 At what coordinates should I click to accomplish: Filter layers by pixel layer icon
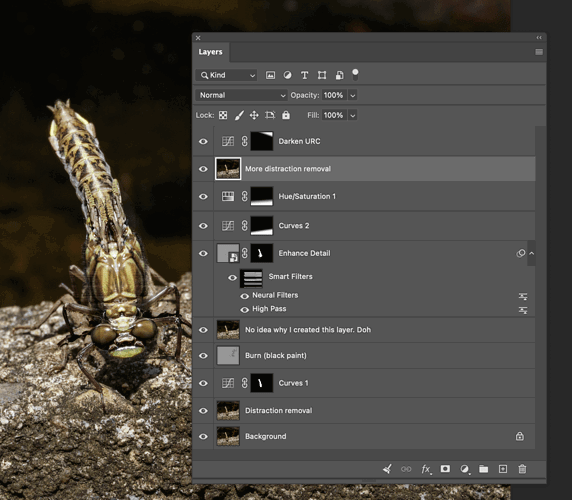pyautogui.click(x=270, y=75)
